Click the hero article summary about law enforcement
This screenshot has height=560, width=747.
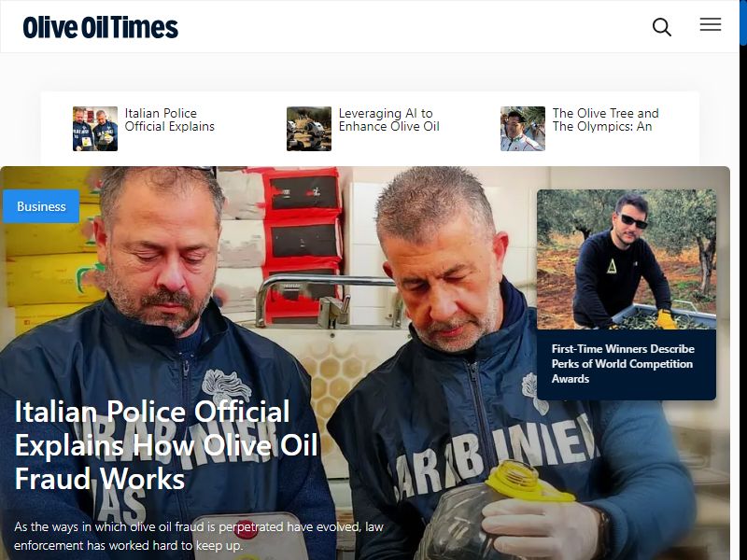click(199, 536)
